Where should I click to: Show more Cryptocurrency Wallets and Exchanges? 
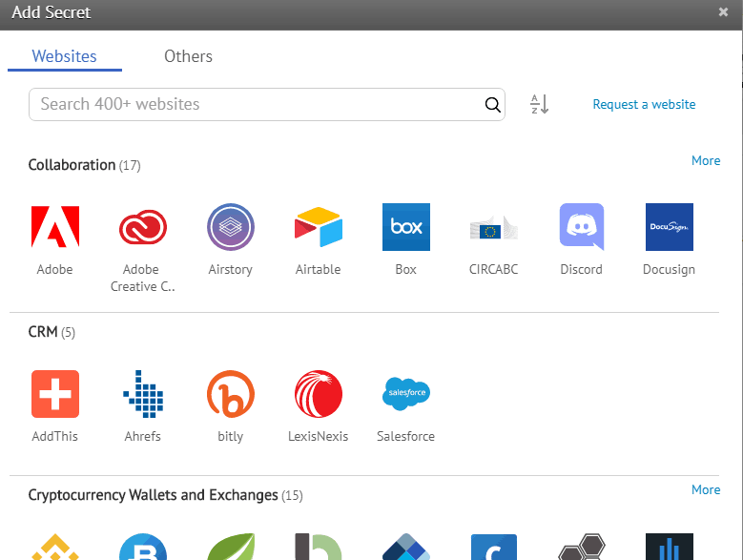tap(706, 490)
